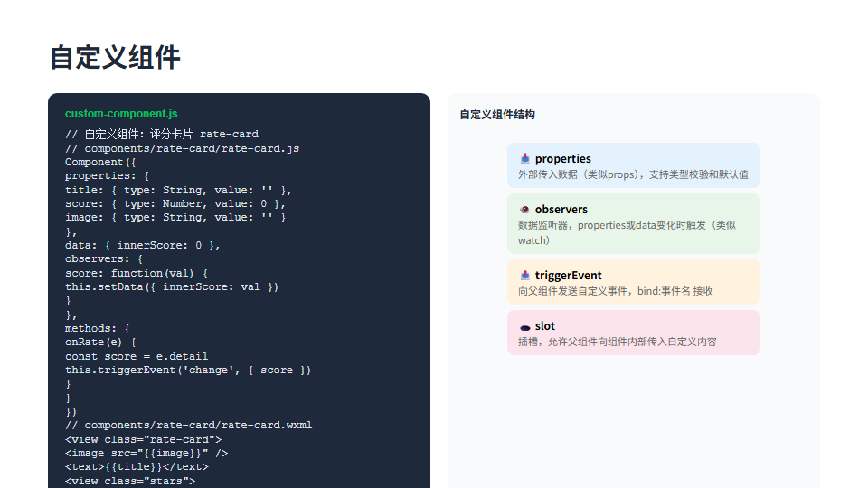
Task: Select the triggerEvent heading text
Action: [x=568, y=276]
